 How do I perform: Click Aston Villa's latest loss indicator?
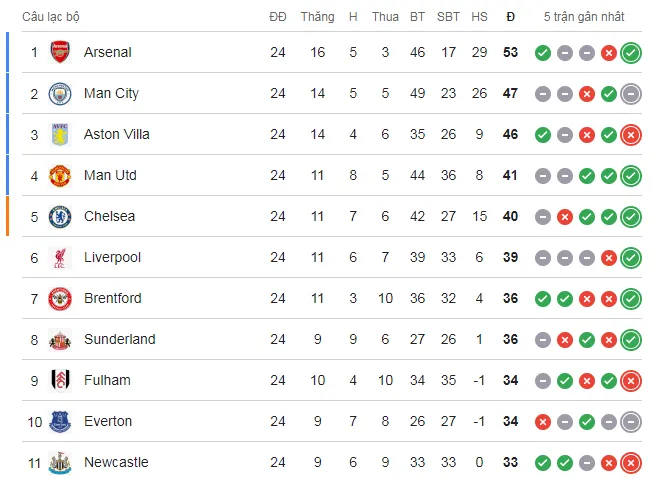pyautogui.click(x=630, y=134)
